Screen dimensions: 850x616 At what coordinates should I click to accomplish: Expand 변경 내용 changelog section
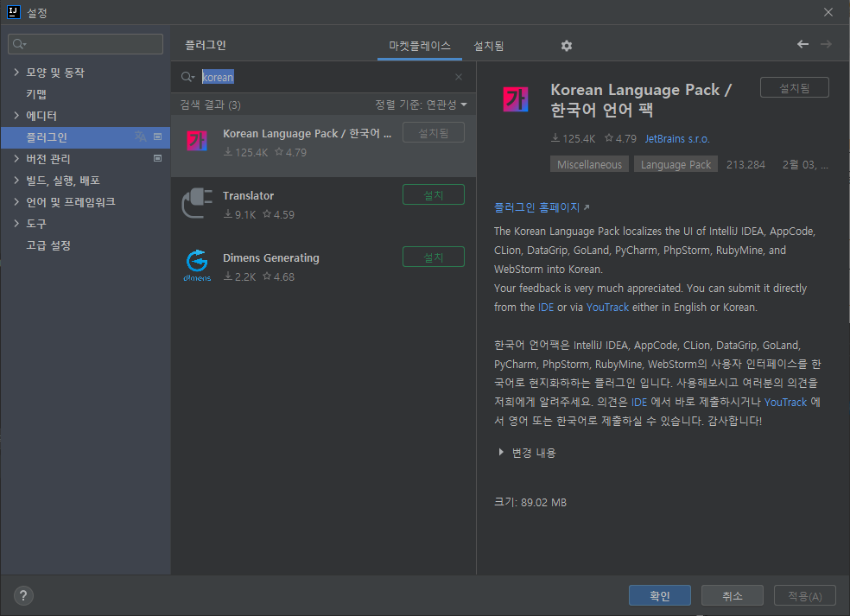click(501, 452)
